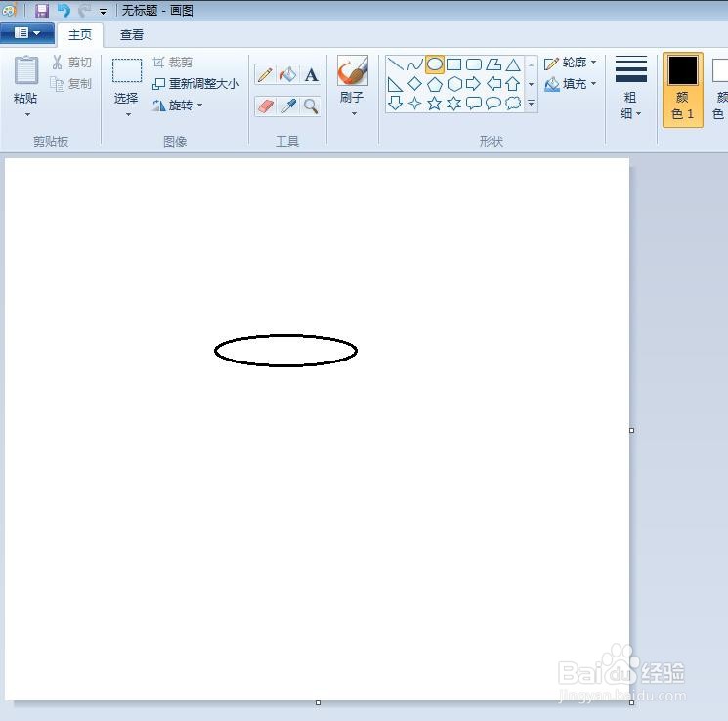Choose the Cloud callout shape
Screen dimensions: 728x721
[513, 103]
